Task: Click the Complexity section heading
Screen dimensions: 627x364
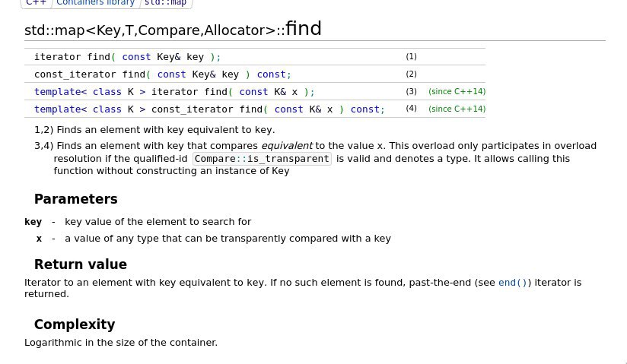Action: pyautogui.click(x=75, y=324)
